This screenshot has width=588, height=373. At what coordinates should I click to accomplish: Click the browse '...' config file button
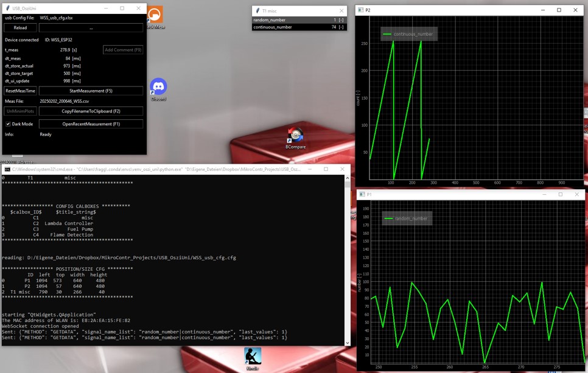(91, 28)
